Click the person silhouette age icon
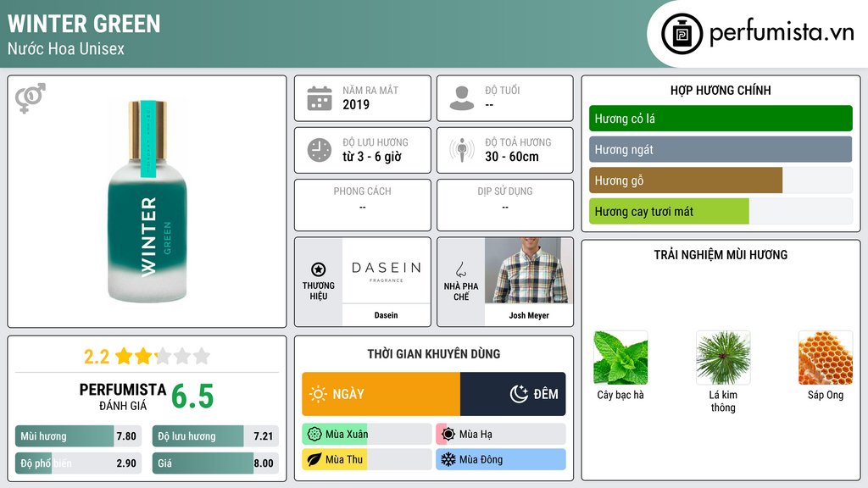This screenshot has height=488, width=868. click(462, 98)
